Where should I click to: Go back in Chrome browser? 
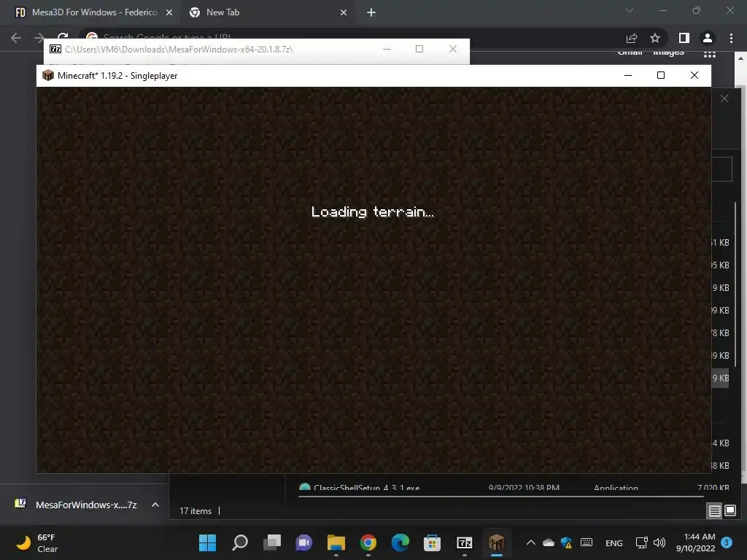click(x=16, y=38)
